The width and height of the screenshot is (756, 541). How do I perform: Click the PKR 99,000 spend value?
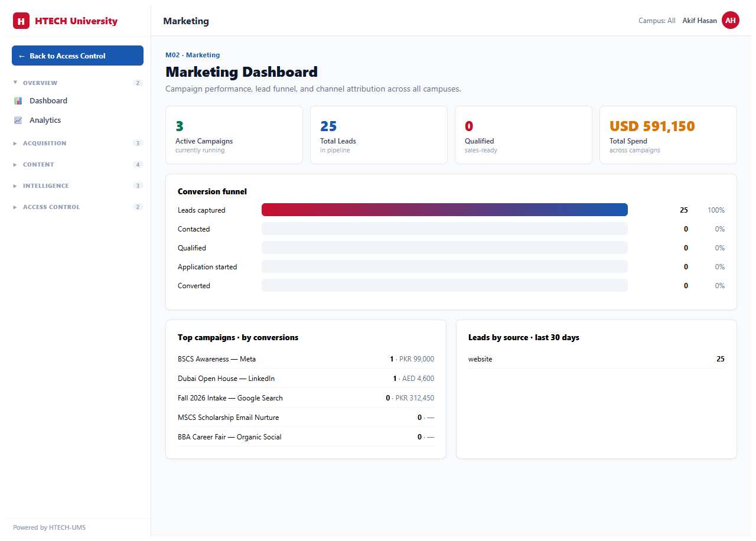(x=416, y=359)
